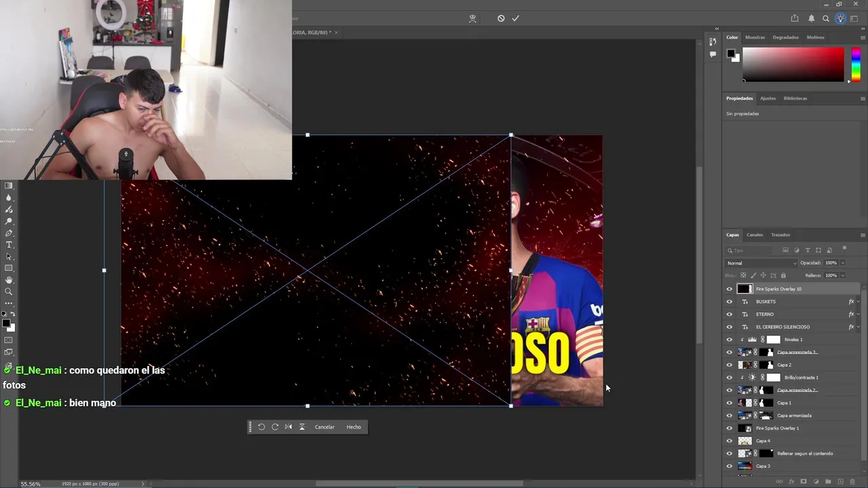Hide the Brillo/contraste 1 layer
The image size is (868, 488).
pos(730,378)
